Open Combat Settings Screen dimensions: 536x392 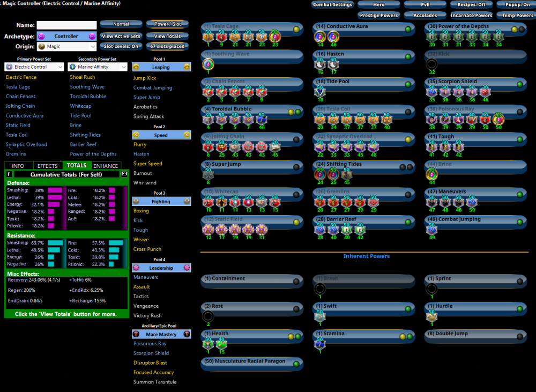[x=333, y=5]
